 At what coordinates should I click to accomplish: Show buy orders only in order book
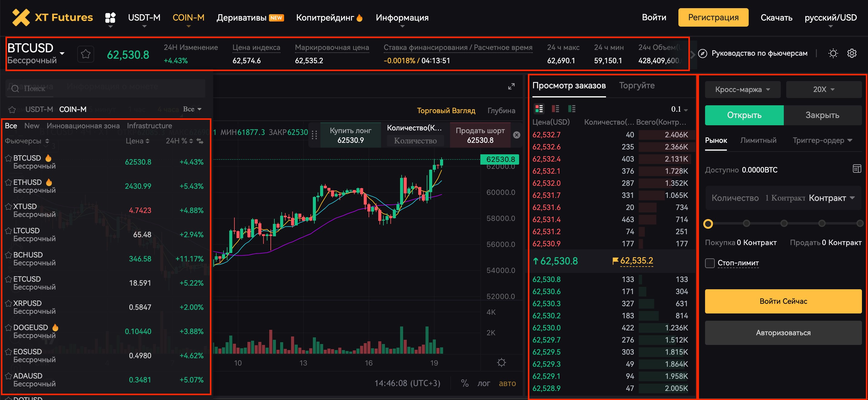click(x=572, y=109)
